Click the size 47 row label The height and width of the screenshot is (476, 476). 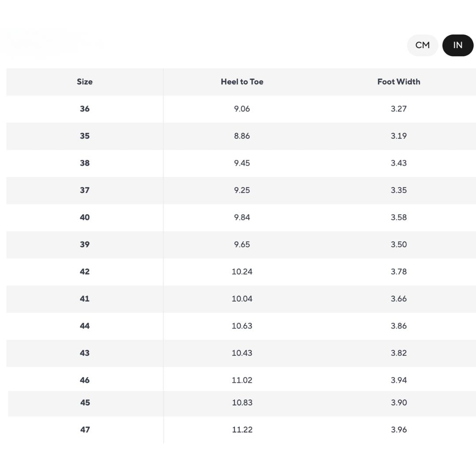pos(85,430)
